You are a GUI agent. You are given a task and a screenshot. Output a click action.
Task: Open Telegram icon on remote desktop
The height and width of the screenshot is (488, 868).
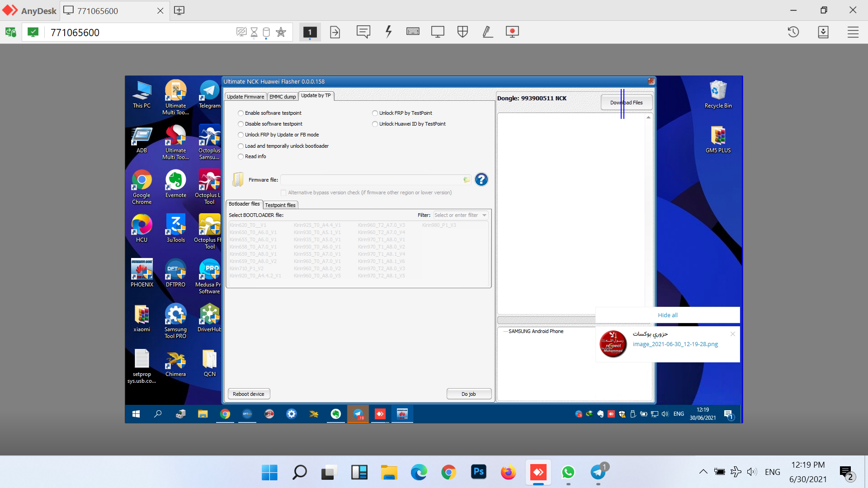tap(209, 94)
